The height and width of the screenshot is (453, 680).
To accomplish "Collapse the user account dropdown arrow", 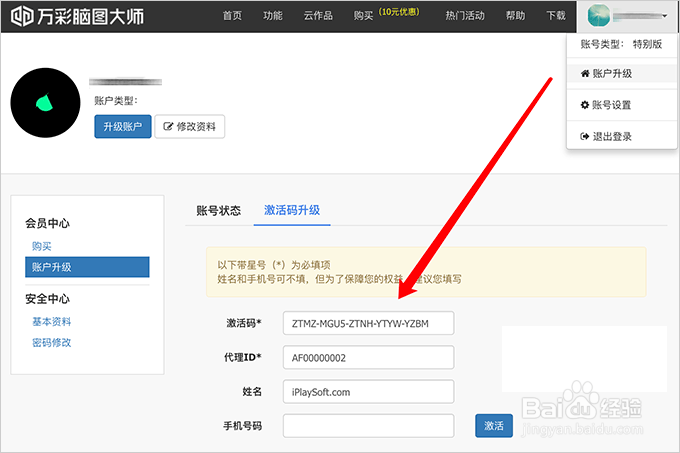I will click(664, 16).
